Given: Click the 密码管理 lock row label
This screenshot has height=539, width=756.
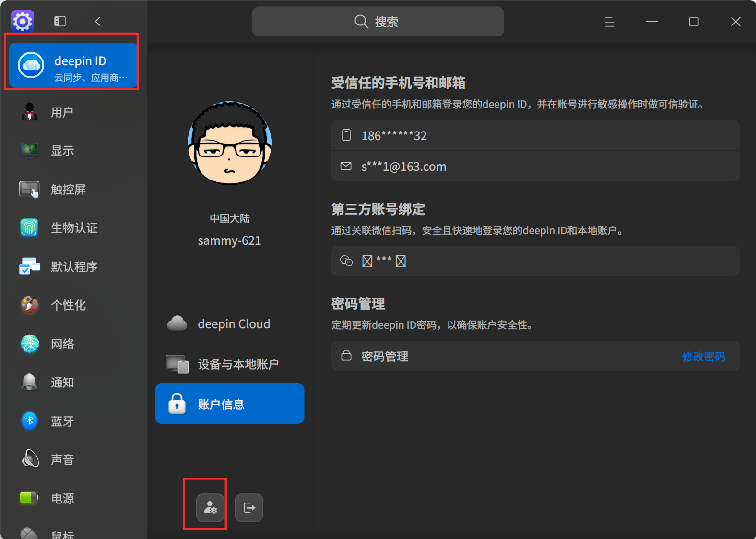Looking at the screenshot, I should point(385,356).
